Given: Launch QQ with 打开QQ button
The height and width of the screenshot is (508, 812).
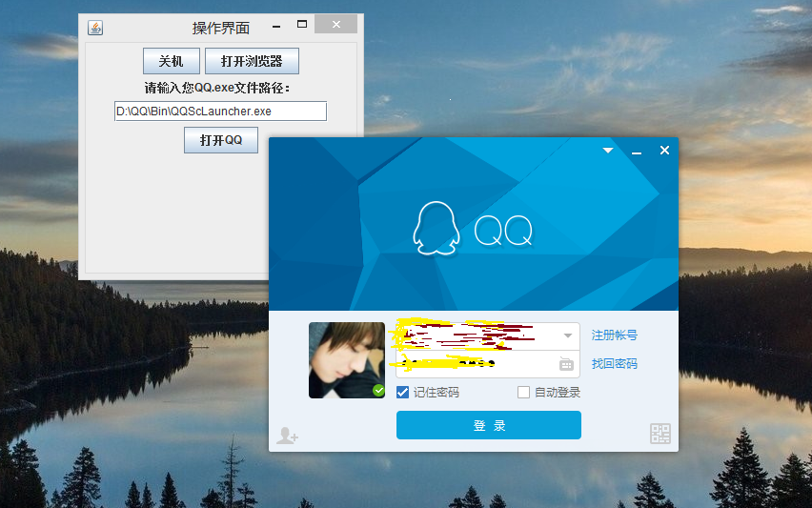Looking at the screenshot, I should (221, 140).
